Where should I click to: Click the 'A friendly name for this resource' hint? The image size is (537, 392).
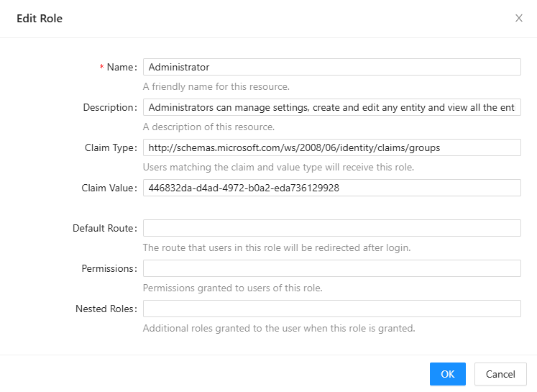[x=216, y=87]
